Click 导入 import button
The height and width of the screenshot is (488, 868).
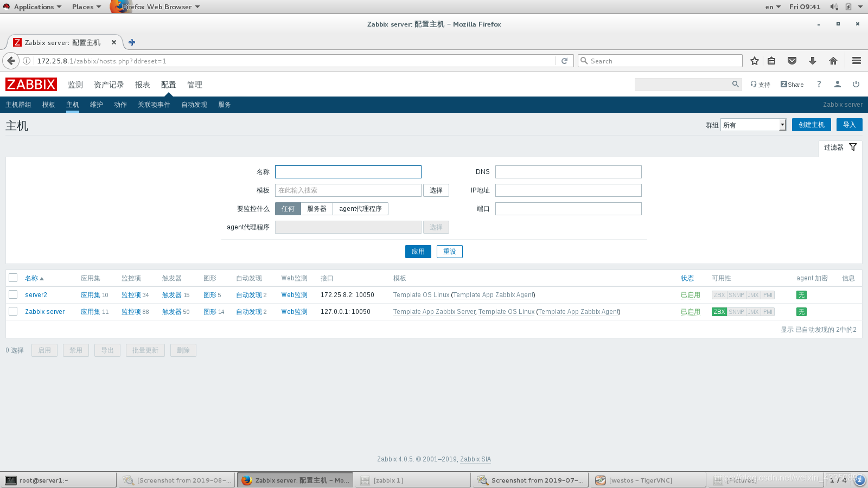pyautogui.click(x=850, y=125)
